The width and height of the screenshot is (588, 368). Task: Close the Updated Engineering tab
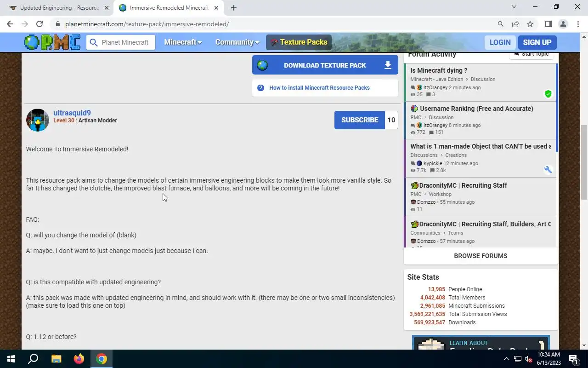(106, 8)
